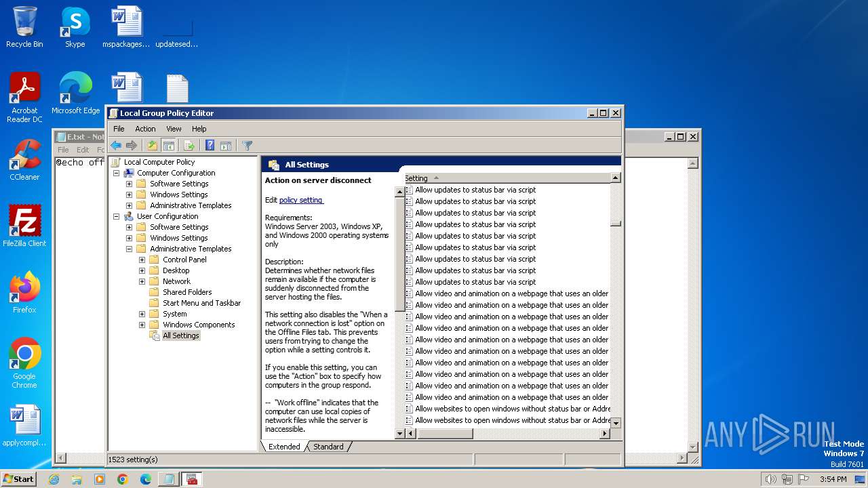Click the Up one level folder icon

pos(153,146)
